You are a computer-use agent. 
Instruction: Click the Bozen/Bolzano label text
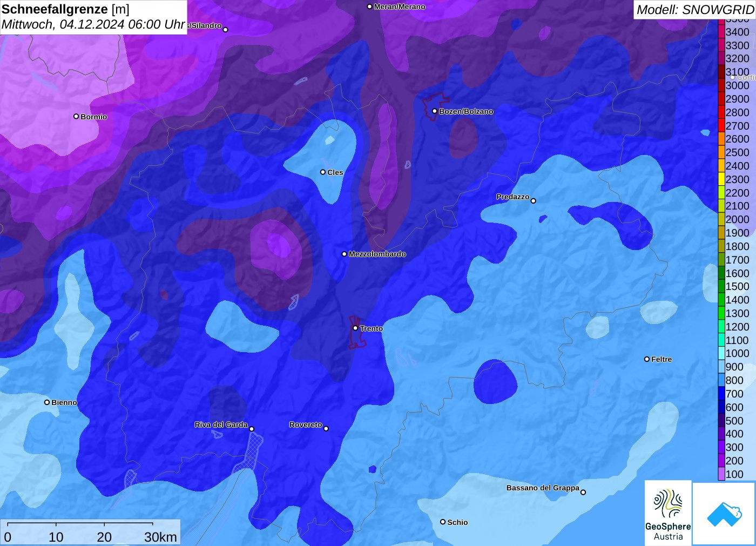click(466, 111)
